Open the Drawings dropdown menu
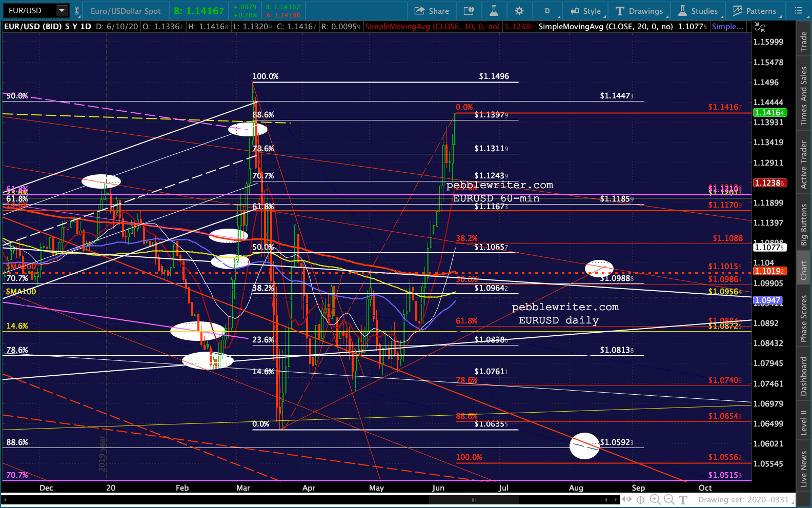The image size is (812, 508). pos(639,11)
